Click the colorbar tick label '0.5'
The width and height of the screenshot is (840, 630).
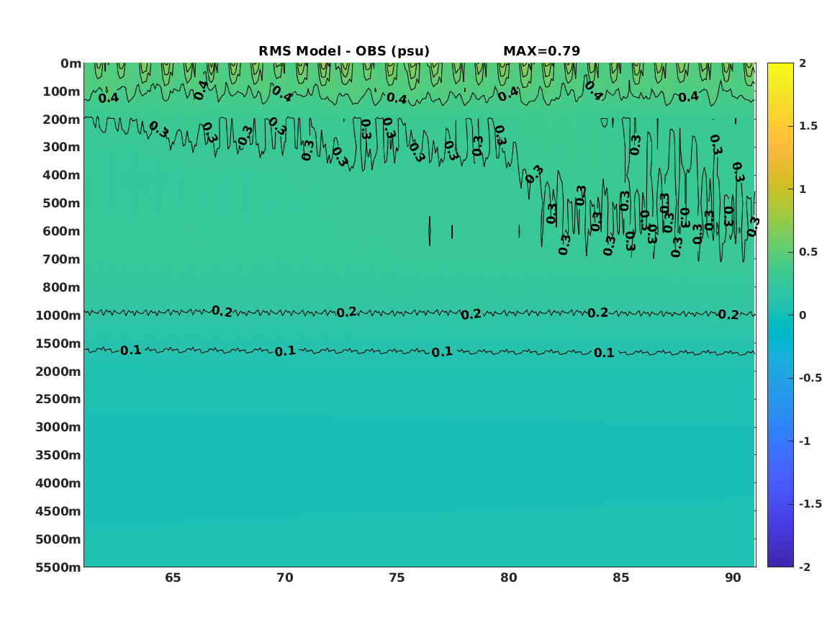pyautogui.click(x=808, y=252)
